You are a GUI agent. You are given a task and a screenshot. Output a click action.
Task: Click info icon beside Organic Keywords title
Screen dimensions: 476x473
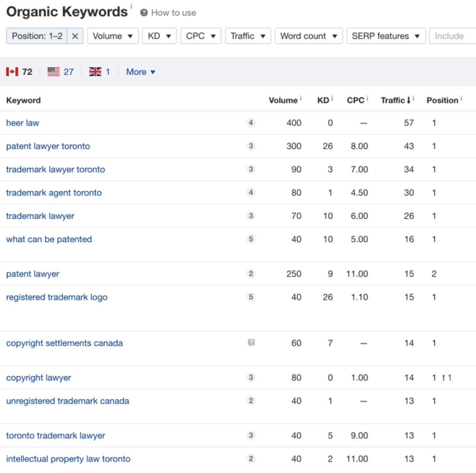tap(131, 6)
